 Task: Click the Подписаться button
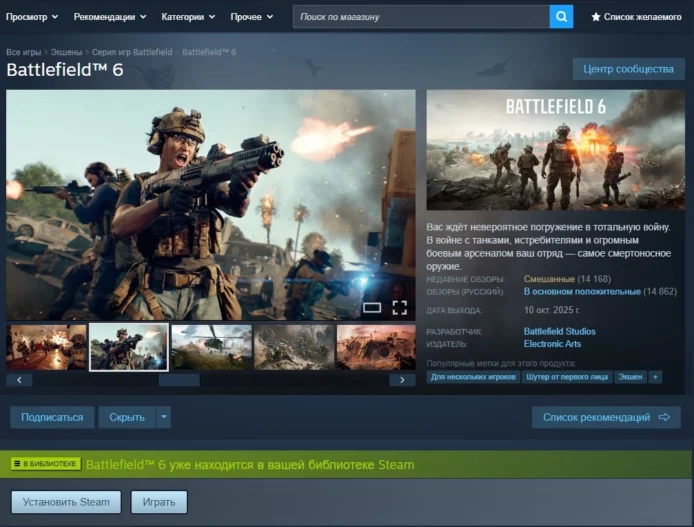click(x=52, y=417)
